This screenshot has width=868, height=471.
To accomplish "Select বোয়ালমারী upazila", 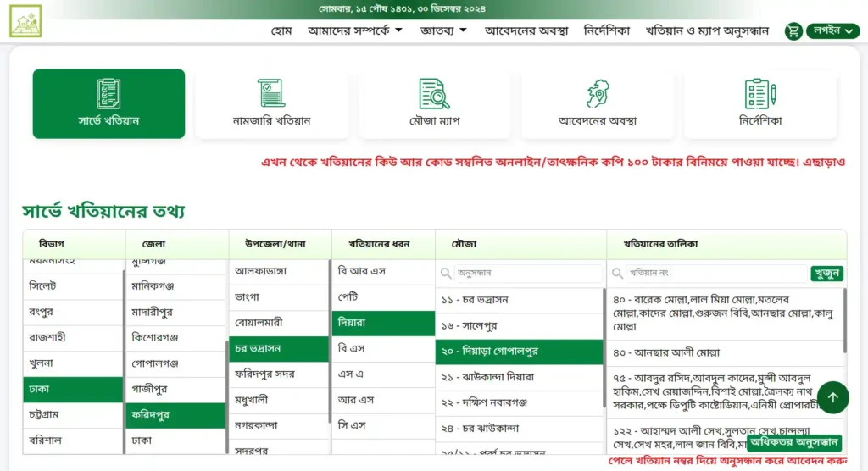I will pyautogui.click(x=279, y=323).
